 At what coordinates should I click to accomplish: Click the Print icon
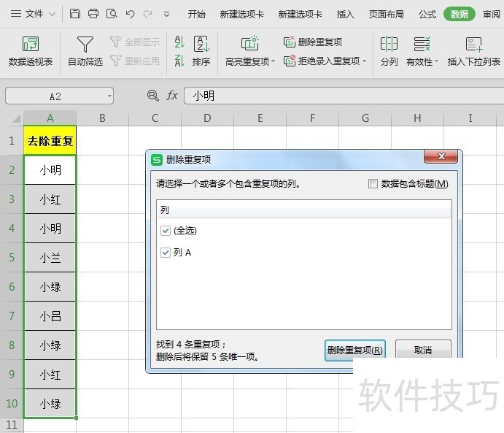pos(93,14)
